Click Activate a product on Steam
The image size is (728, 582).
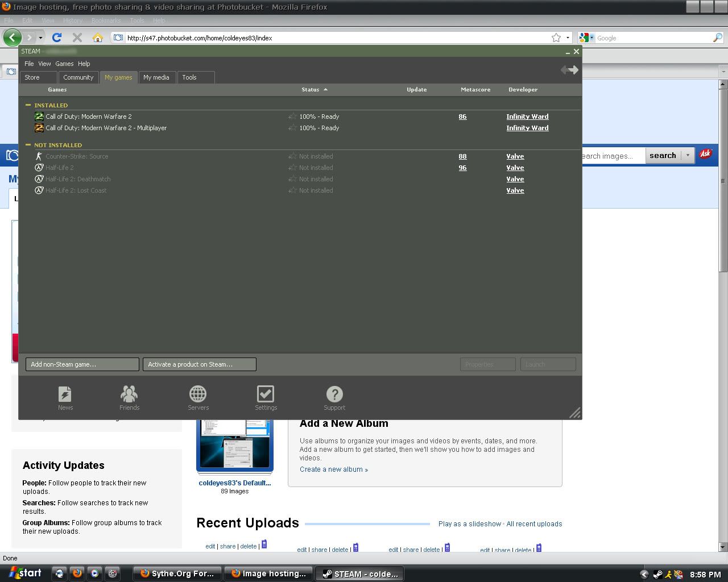(200, 364)
